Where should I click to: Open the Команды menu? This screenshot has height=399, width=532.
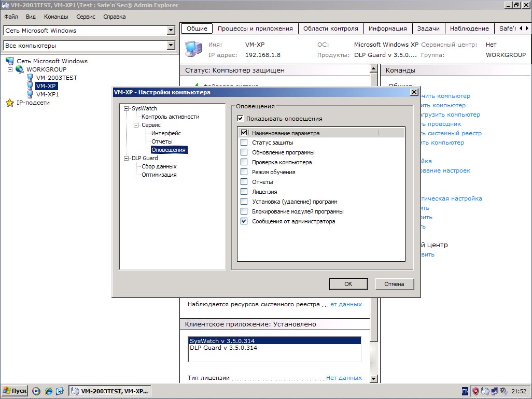click(56, 17)
